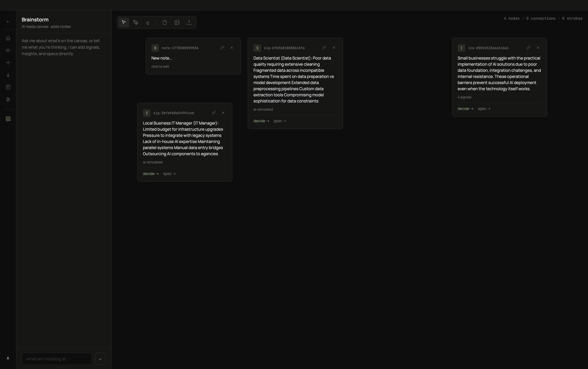Insert an image from the toolbar
Screen dimensions: 588x369
click(x=177, y=22)
